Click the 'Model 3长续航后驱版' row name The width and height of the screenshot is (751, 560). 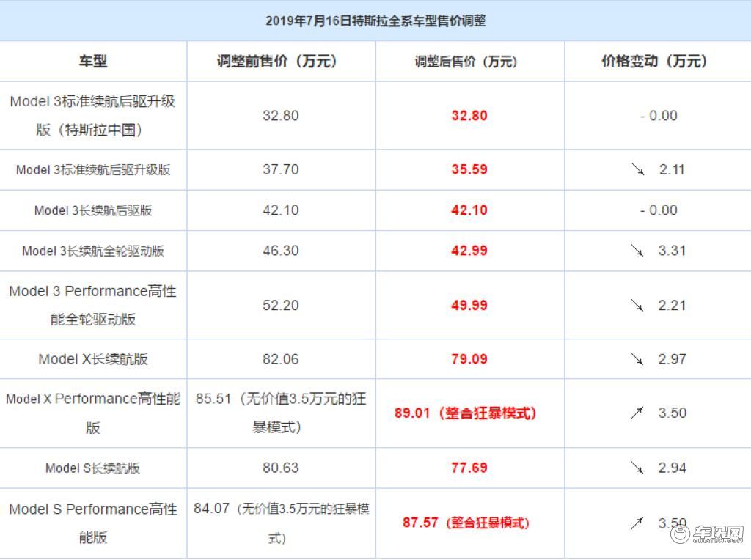point(93,210)
